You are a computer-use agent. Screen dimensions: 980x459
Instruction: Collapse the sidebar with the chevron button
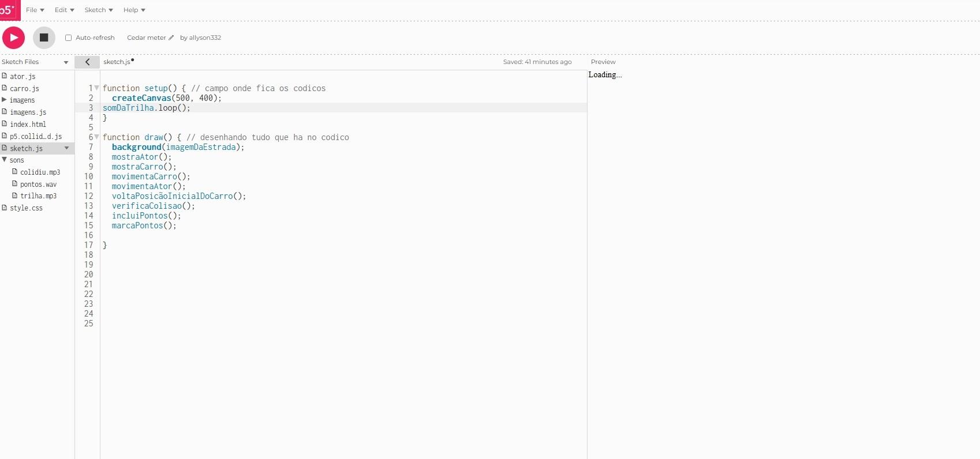point(87,62)
